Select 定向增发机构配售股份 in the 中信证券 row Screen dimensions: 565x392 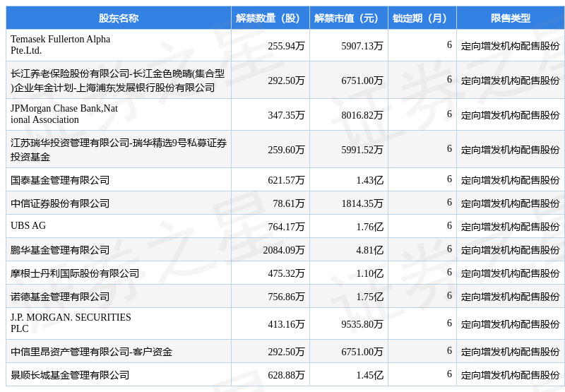510,203
